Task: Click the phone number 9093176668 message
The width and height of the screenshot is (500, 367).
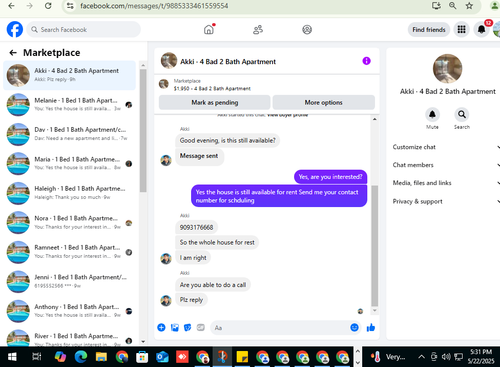Action: pyautogui.click(x=196, y=227)
